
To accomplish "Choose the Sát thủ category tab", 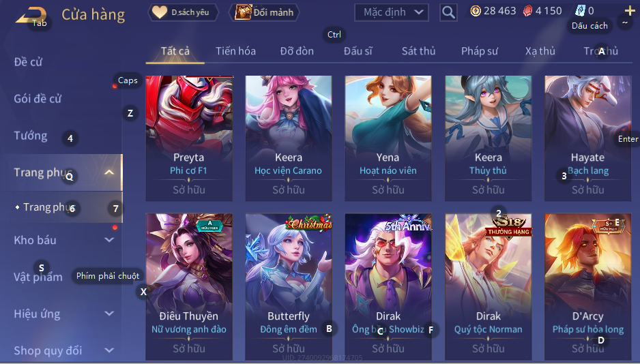I will click(418, 51).
